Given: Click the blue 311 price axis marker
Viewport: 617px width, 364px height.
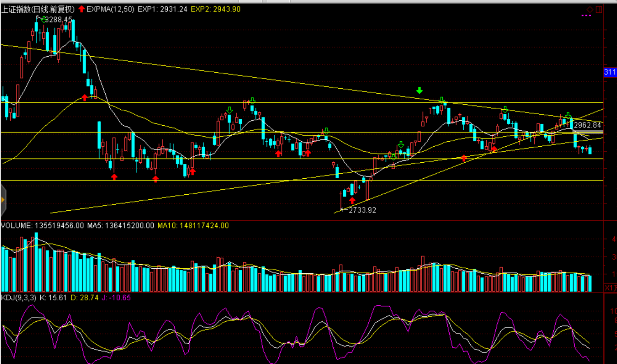Looking at the screenshot, I should 610,72.
